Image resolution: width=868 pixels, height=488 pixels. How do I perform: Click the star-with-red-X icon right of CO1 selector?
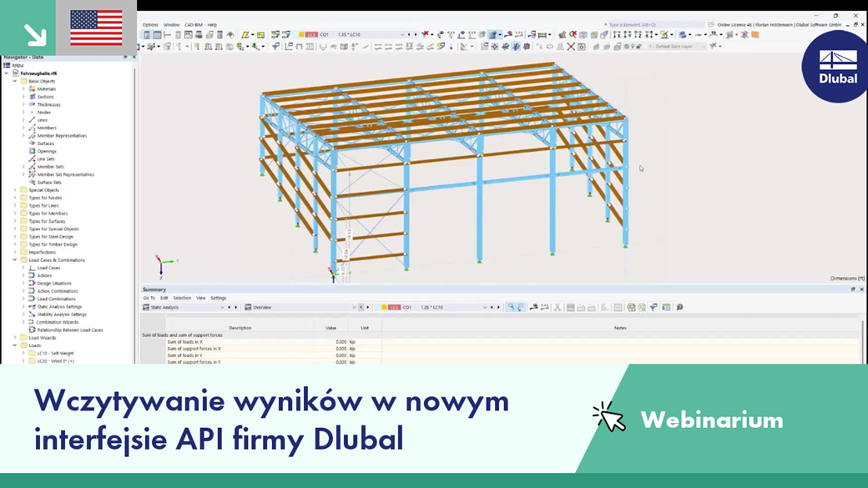pyautogui.click(x=426, y=34)
